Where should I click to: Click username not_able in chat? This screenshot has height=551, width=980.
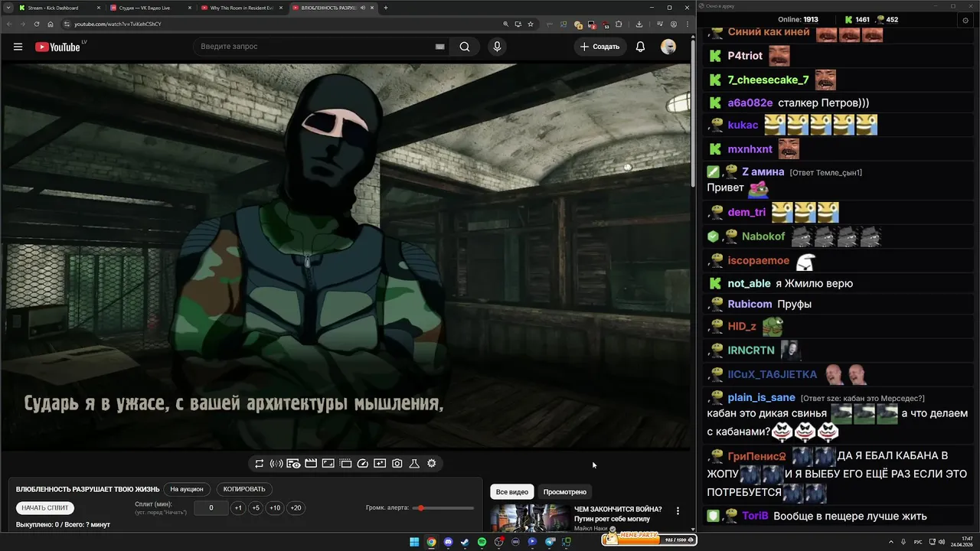tap(749, 283)
